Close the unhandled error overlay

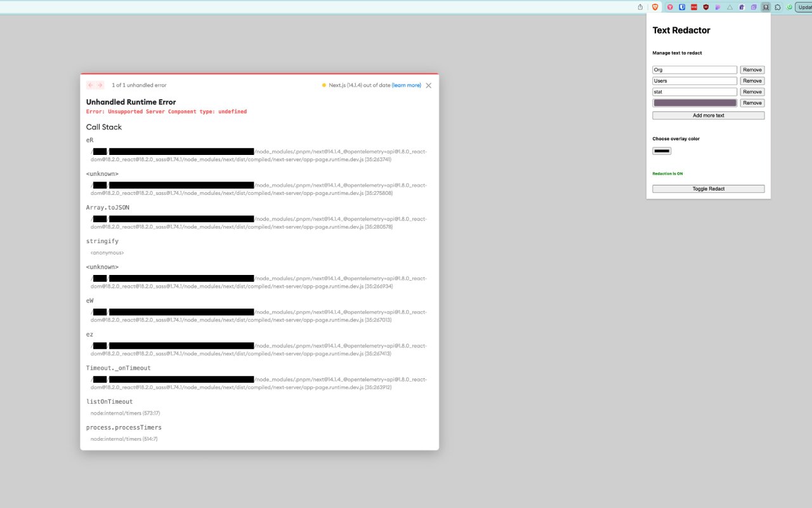(x=428, y=85)
